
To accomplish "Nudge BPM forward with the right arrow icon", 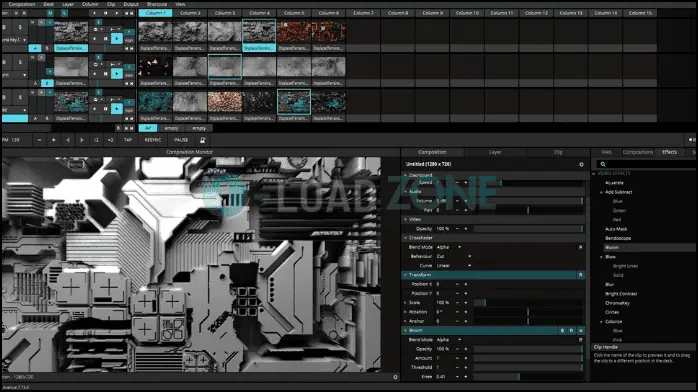I will 82,140.
